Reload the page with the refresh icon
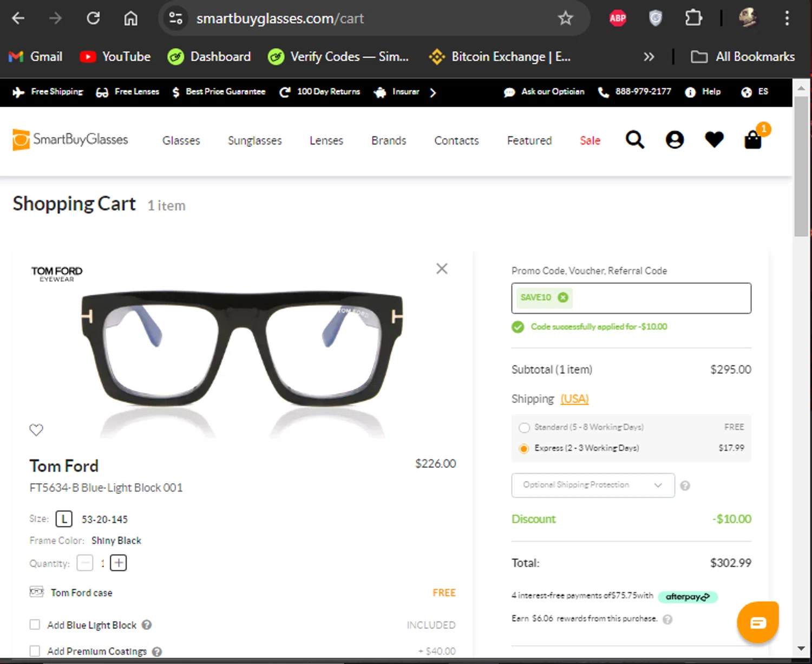 tap(93, 18)
